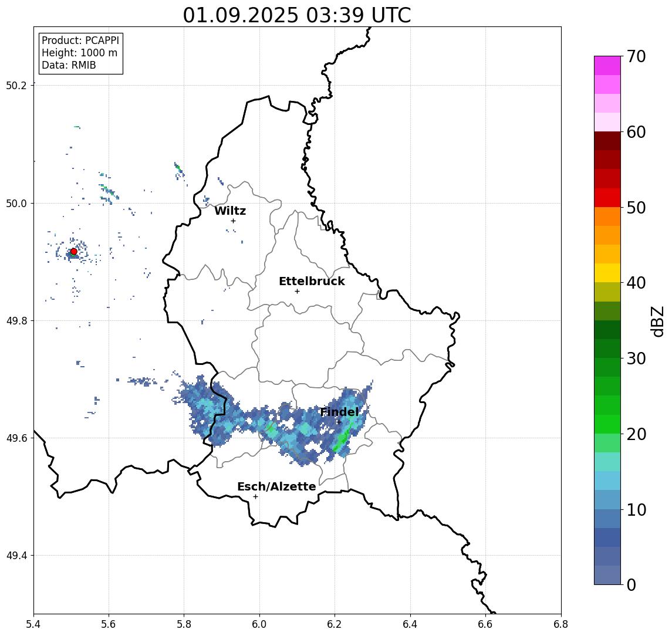Click the 5.6 longitude axis label
672x636 pixels.
(109, 624)
